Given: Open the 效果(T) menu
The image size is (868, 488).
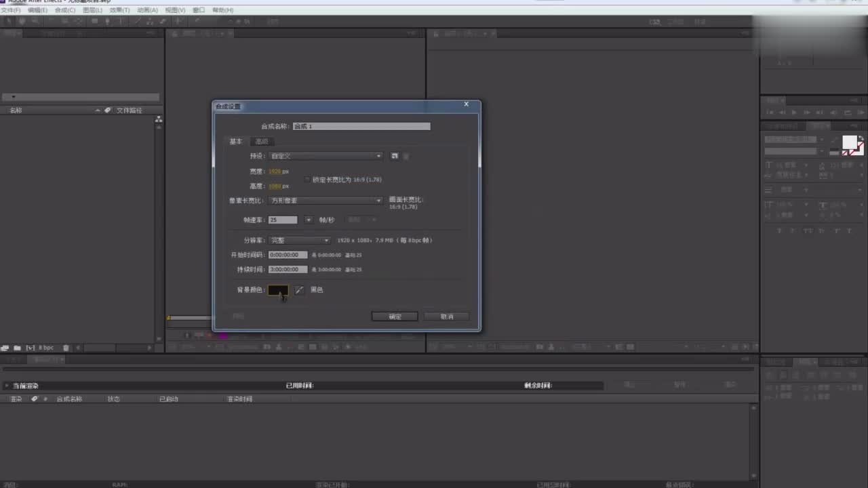Looking at the screenshot, I should click(x=119, y=10).
